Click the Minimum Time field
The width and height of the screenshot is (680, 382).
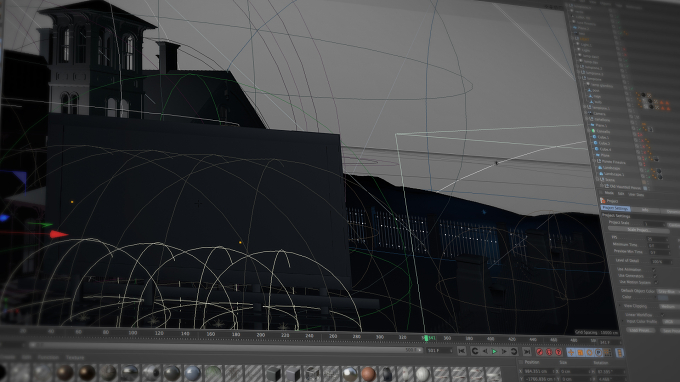tap(659, 246)
